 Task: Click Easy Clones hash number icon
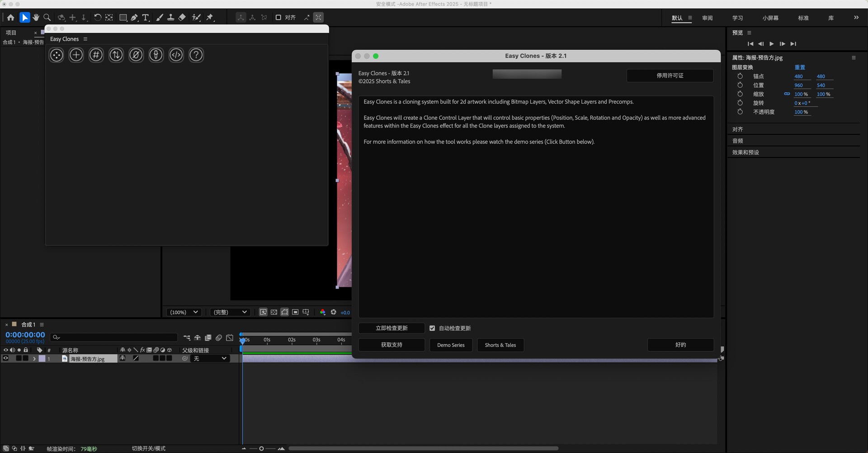pos(96,55)
